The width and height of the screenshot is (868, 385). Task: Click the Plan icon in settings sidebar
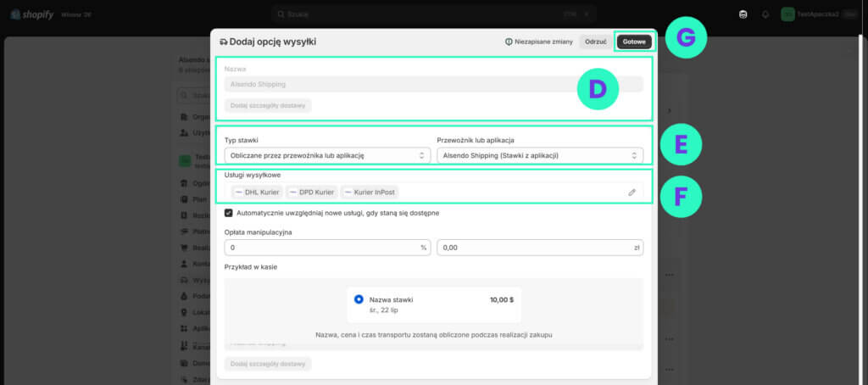coord(184,199)
